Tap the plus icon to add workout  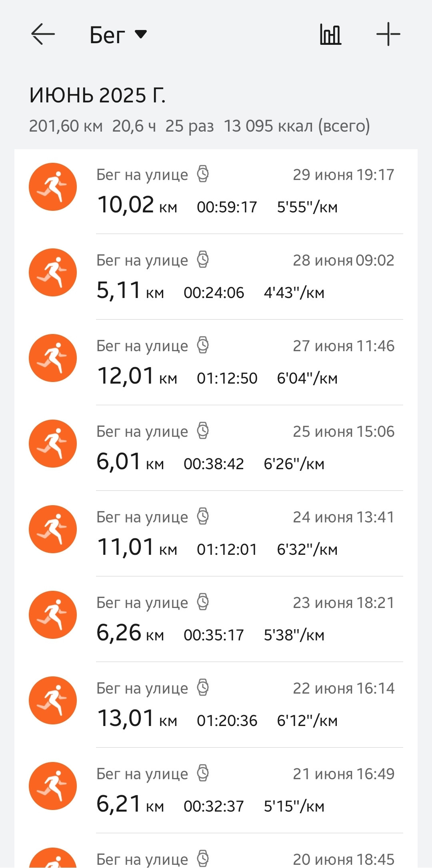(x=388, y=34)
